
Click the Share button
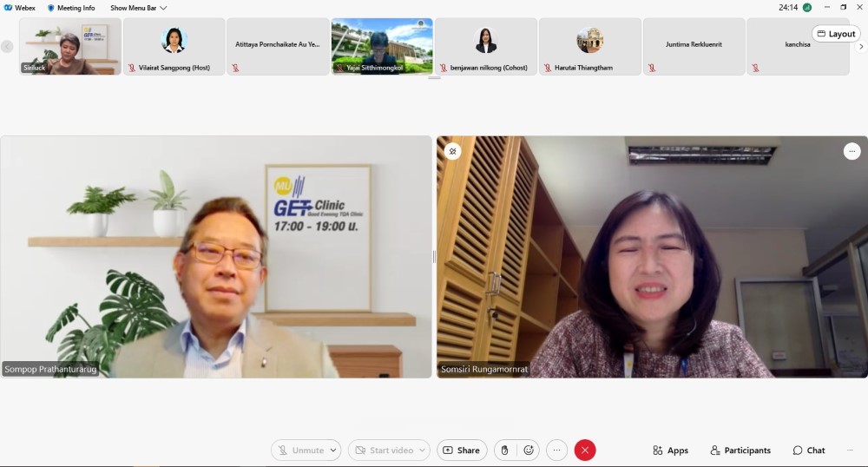(461, 451)
